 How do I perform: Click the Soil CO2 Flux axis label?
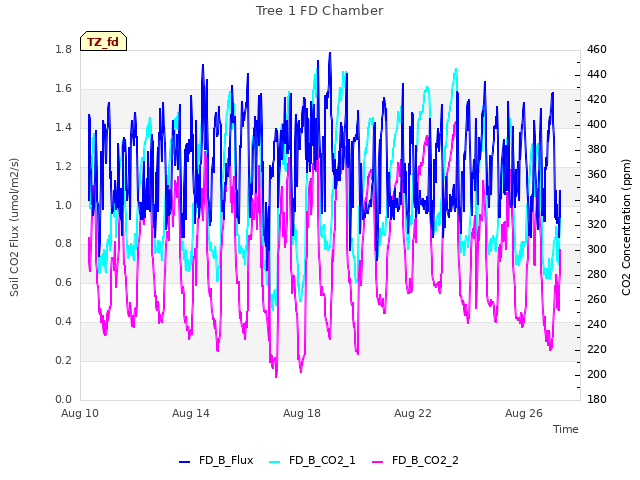[14, 227]
